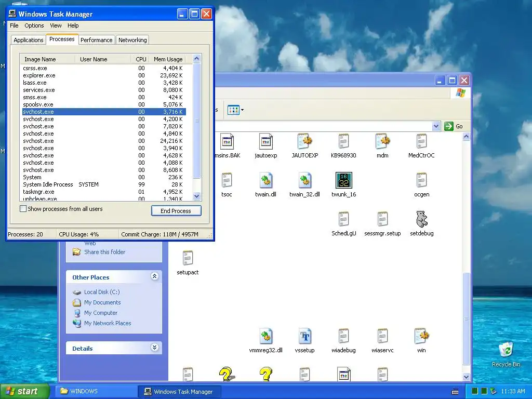Select the setupact file icon
Image resolution: width=532 pixels, height=399 pixels.
(188, 259)
